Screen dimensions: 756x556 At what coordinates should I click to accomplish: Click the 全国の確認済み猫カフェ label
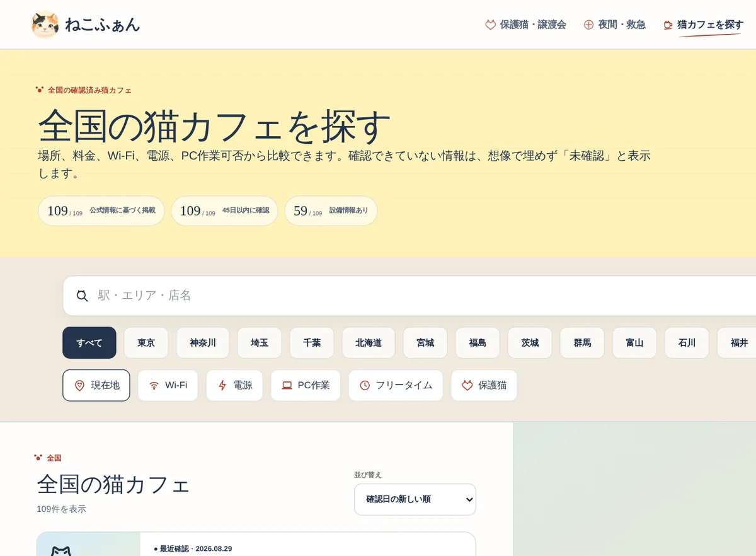pyautogui.click(x=89, y=90)
